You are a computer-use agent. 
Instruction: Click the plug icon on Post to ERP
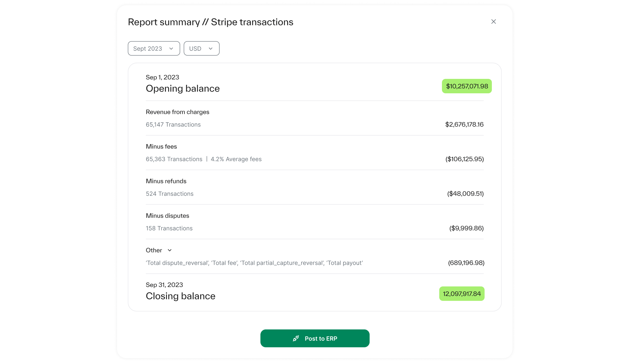coord(296,338)
